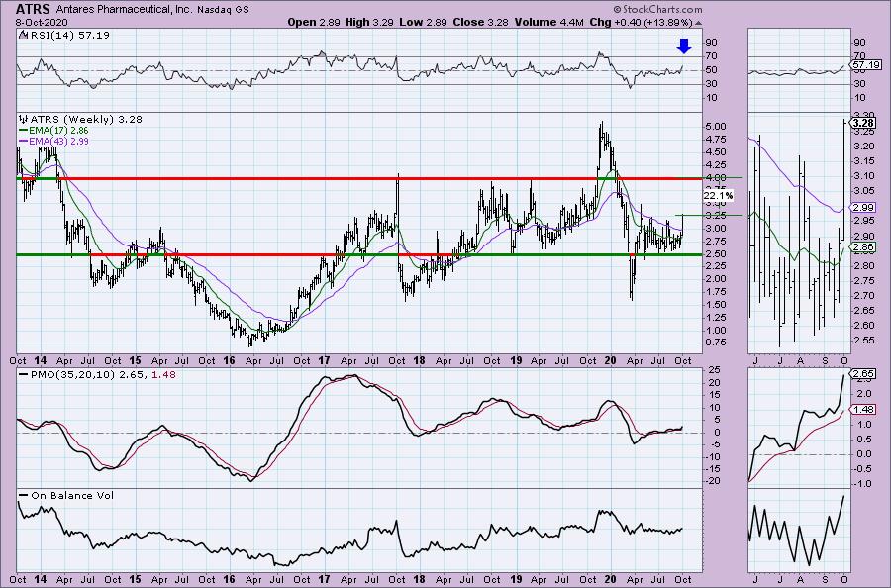Click the 3.20 label on side price axis
891x588 pixels.
tap(864, 146)
